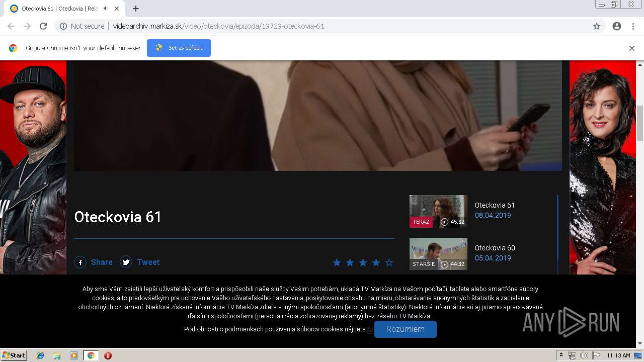The width and height of the screenshot is (644, 362).
Task: Open a new browser tab
Action: pos(136,9)
